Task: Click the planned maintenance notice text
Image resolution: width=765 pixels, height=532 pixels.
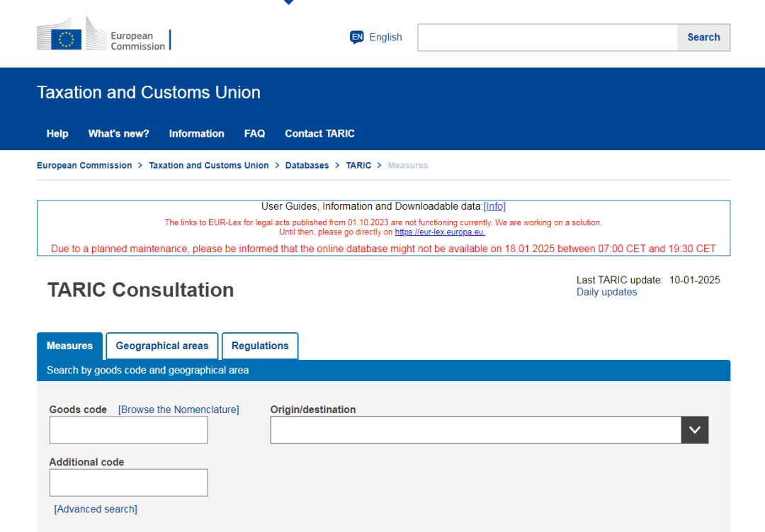Action: click(x=383, y=249)
